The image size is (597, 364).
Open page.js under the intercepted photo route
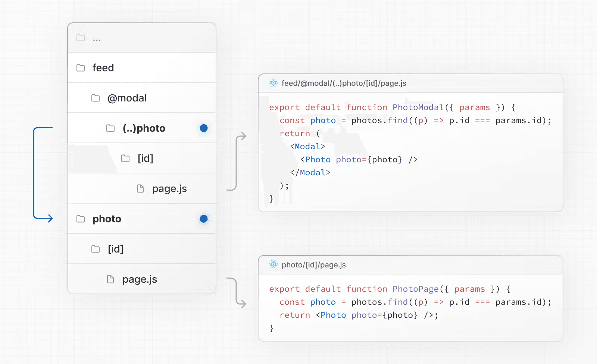click(169, 189)
